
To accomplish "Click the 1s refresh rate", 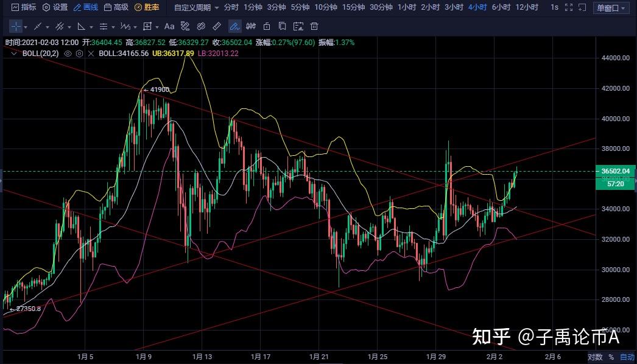I will 554,7.
